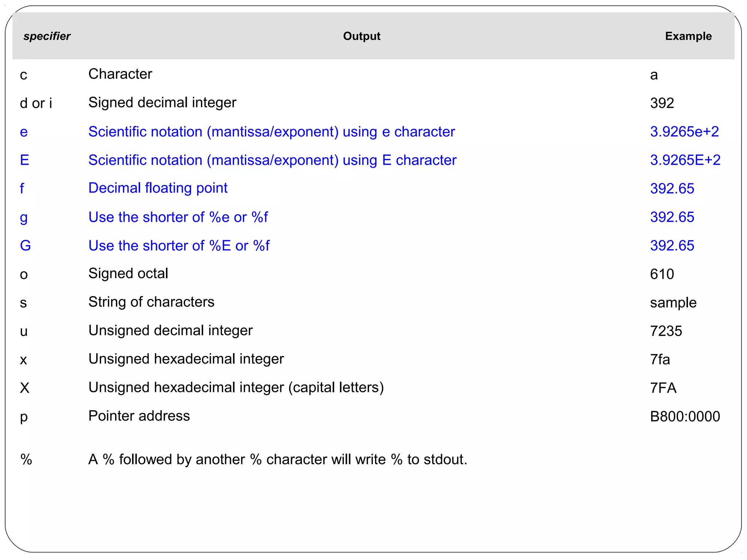Click the 'specifier' column header
The width and height of the screenshot is (747, 560).
47,36
